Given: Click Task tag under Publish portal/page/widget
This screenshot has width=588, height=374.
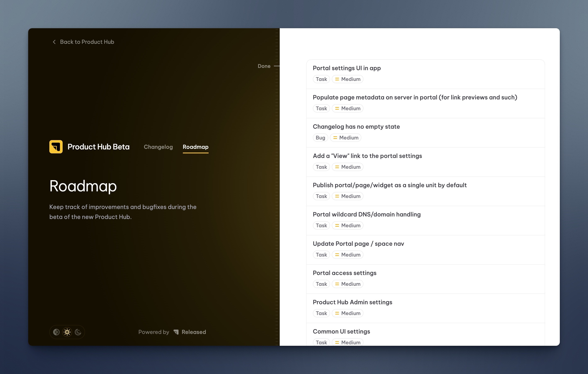Looking at the screenshot, I should click(x=321, y=196).
